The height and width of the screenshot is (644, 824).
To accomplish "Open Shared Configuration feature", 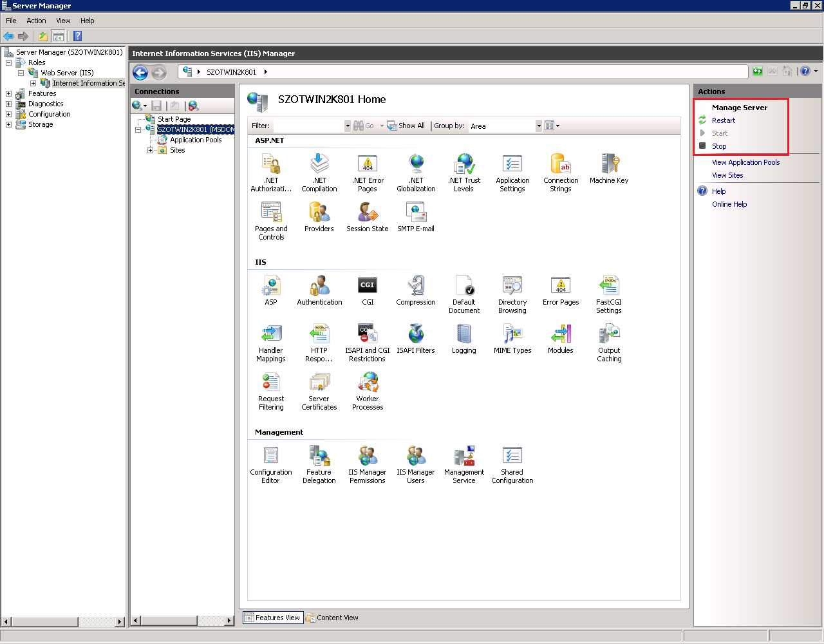I will [x=512, y=464].
